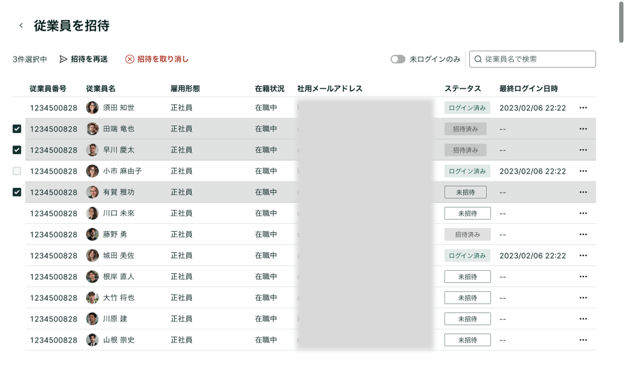625x380 pixels.
Task: Open the three-dot menu for 小市 麻由子
Action: pyautogui.click(x=583, y=171)
